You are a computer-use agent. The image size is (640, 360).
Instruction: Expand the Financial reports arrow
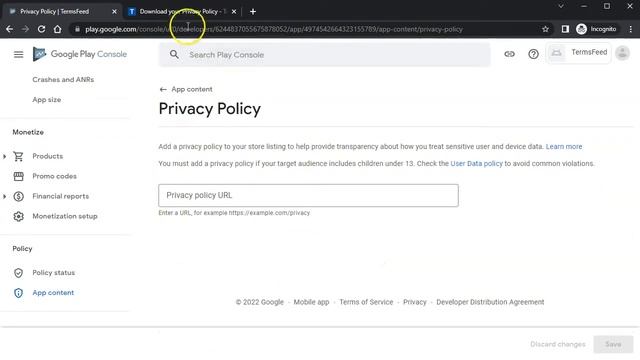click(x=4, y=196)
